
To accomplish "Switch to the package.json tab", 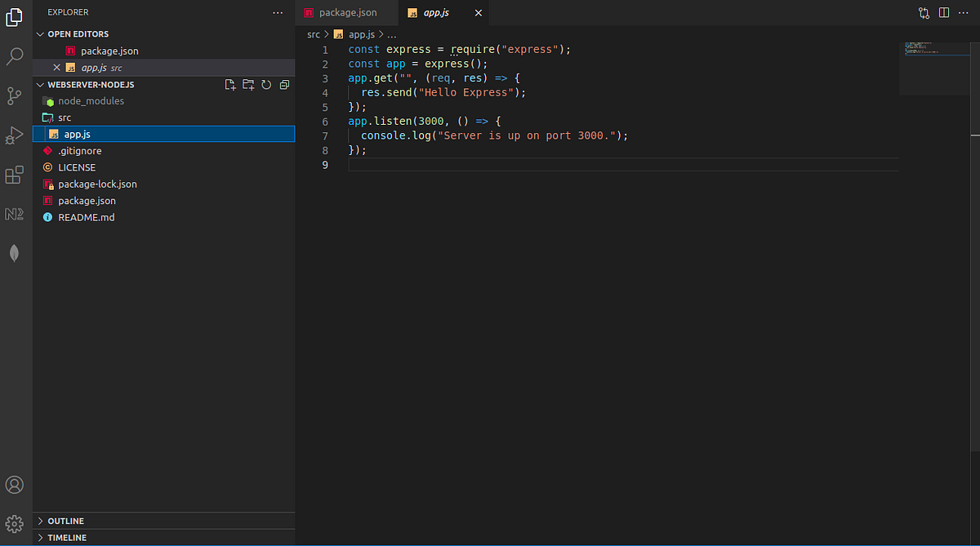I will [346, 12].
